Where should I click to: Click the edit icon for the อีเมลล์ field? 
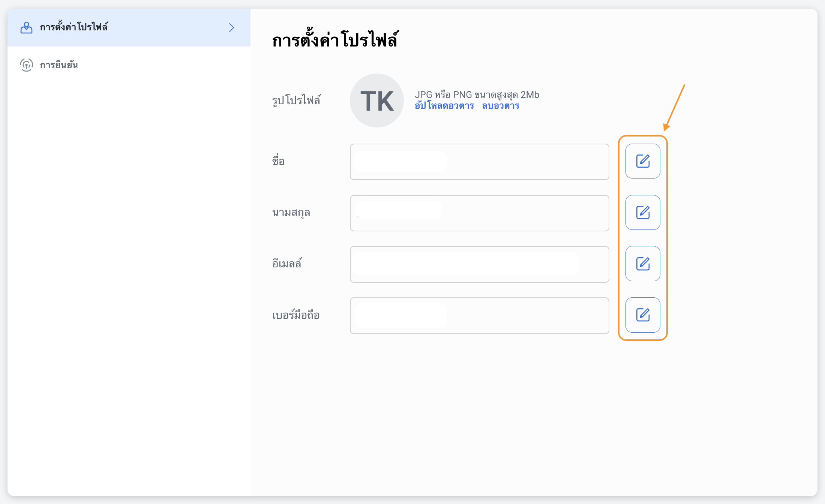click(643, 264)
